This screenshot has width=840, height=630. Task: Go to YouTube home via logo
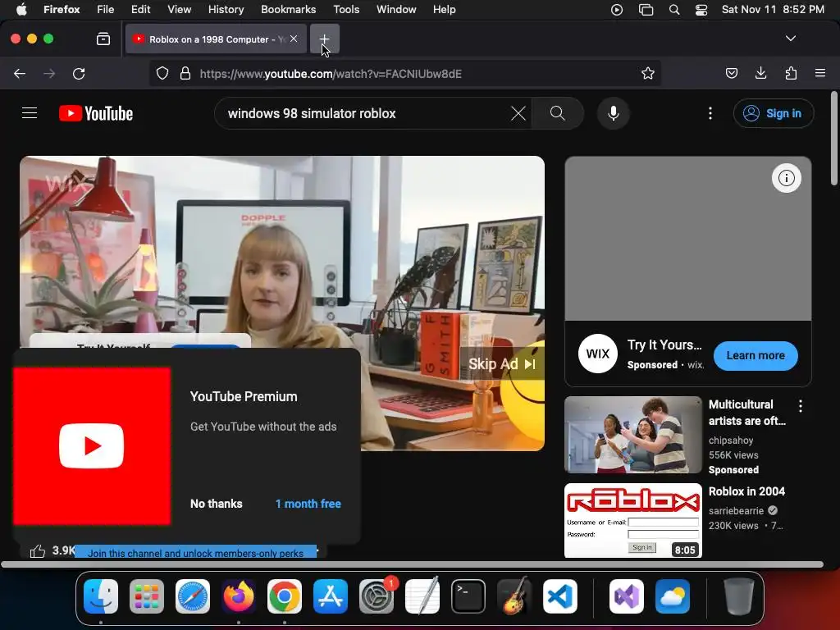click(96, 113)
